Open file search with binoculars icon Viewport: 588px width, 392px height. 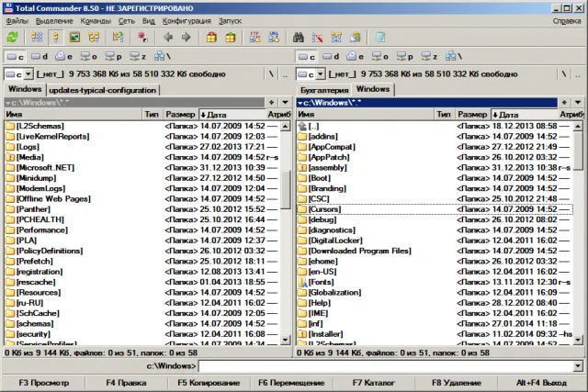tap(299, 37)
